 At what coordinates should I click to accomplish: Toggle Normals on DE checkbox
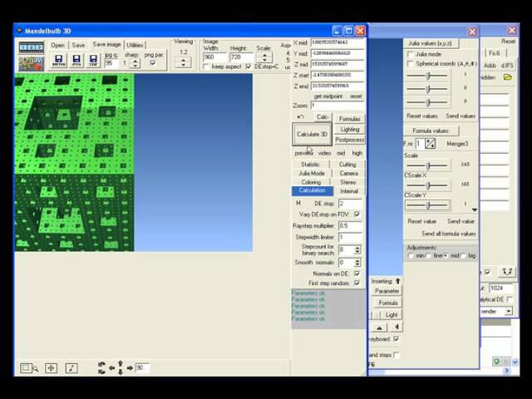tap(357, 273)
